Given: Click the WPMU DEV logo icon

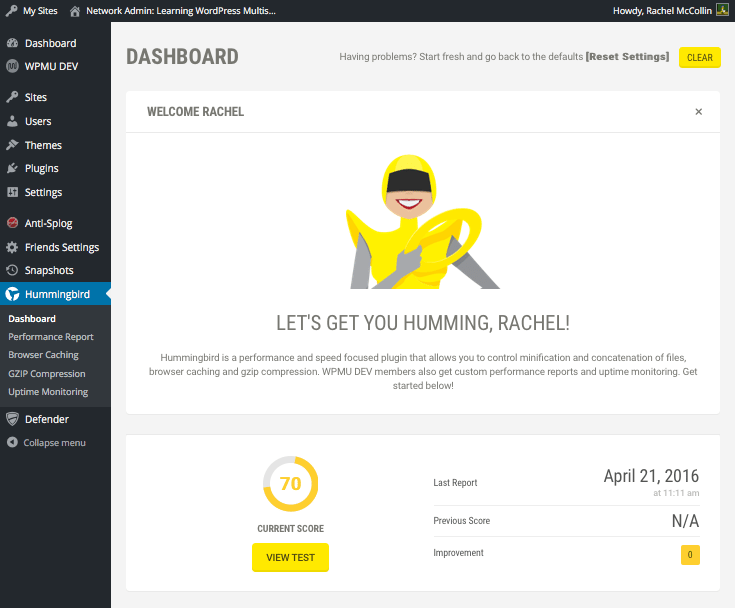Looking at the screenshot, I should pyautogui.click(x=13, y=66).
